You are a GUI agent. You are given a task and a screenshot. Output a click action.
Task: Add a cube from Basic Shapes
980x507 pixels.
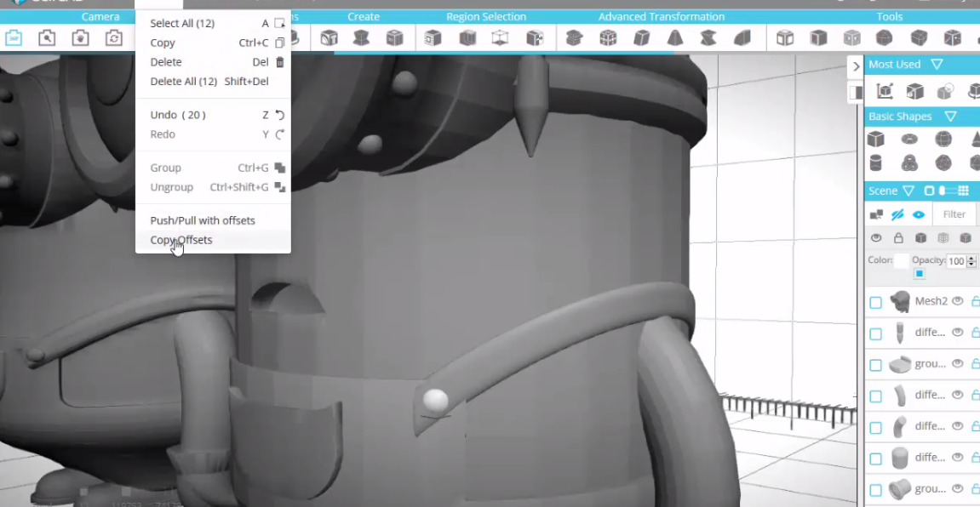tap(875, 139)
